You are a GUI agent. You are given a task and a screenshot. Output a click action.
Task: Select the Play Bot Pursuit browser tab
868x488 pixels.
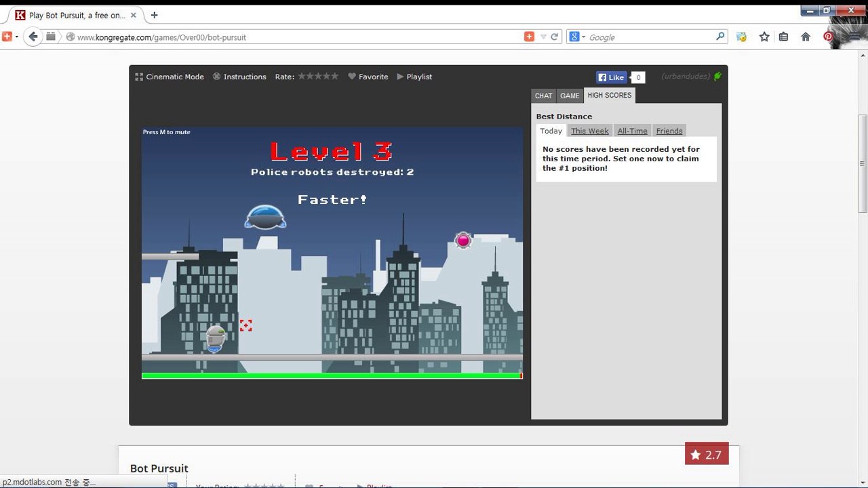pyautogui.click(x=75, y=15)
